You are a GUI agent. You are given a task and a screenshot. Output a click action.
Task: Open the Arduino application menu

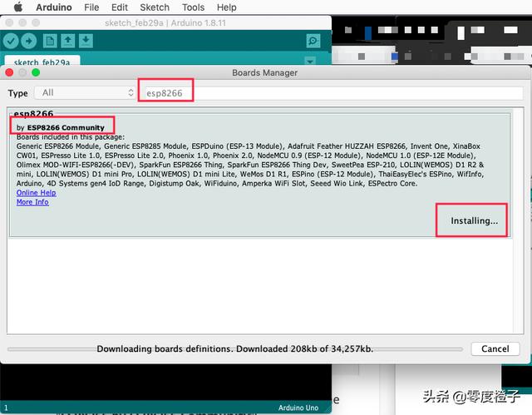point(53,7)
